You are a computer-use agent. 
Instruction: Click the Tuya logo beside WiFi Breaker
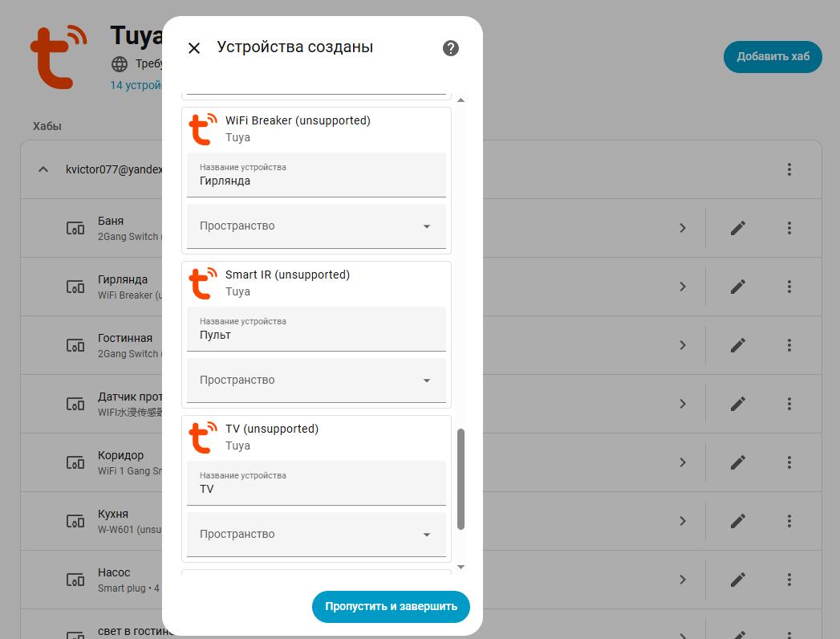[x=203, y=129]
